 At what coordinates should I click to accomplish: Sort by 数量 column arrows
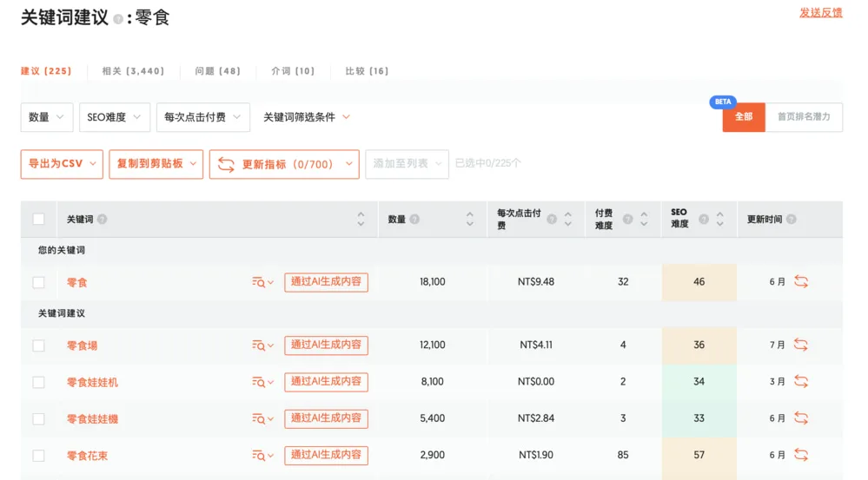pyautogui.click(x=470, y=219)
